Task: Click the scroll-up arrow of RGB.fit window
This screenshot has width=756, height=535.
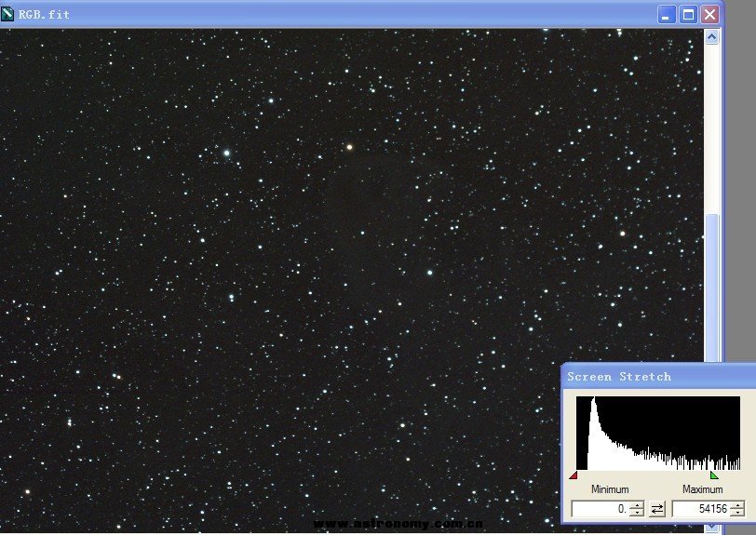Action: point(712,37)
